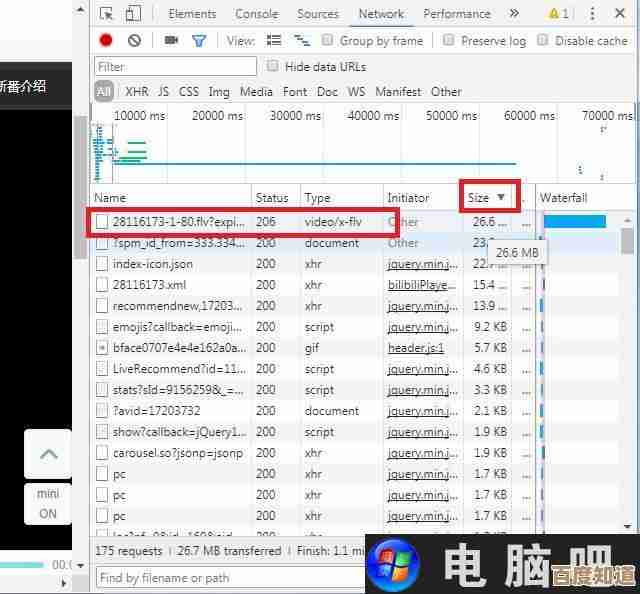Screen dimensions: 640x594
Task: Tick the Hide data URLs checkbox
Action: tap(273, 66)
